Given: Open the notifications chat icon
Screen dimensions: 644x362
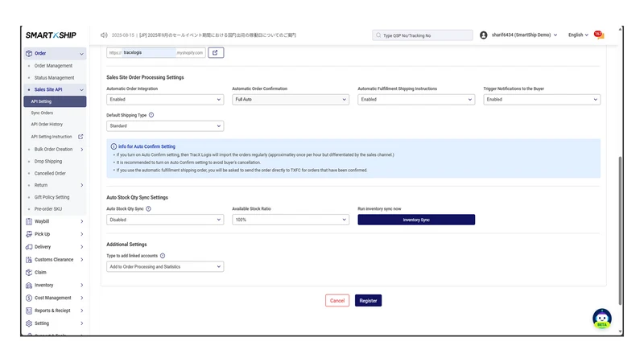Looking at the screenshot, I should 599,35.
